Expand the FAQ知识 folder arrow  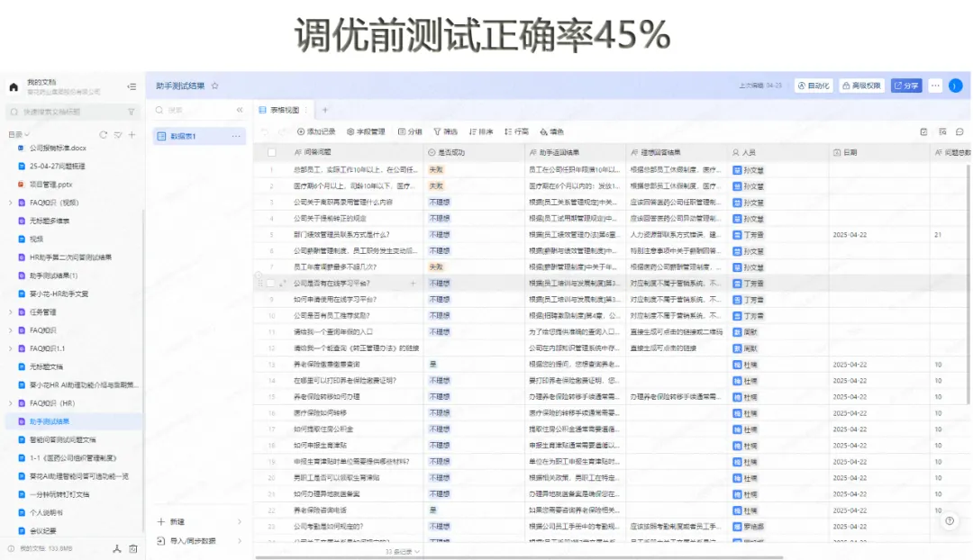(x=10, y=330)
